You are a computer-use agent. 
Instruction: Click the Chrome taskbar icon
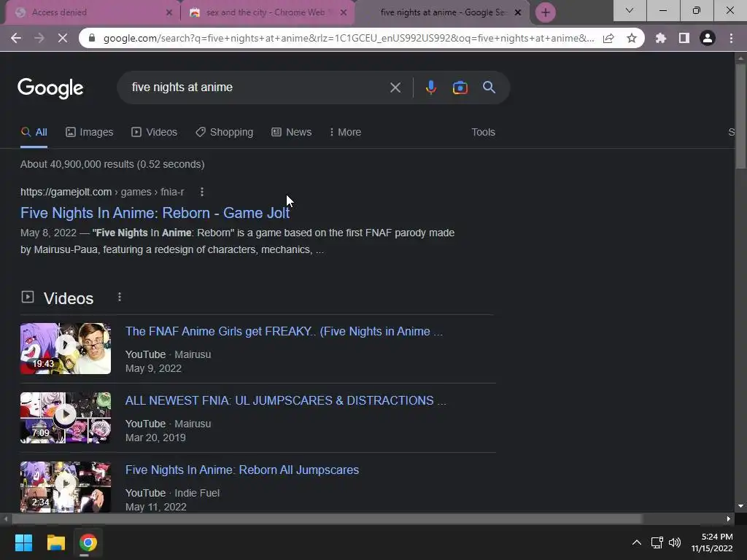88,542
